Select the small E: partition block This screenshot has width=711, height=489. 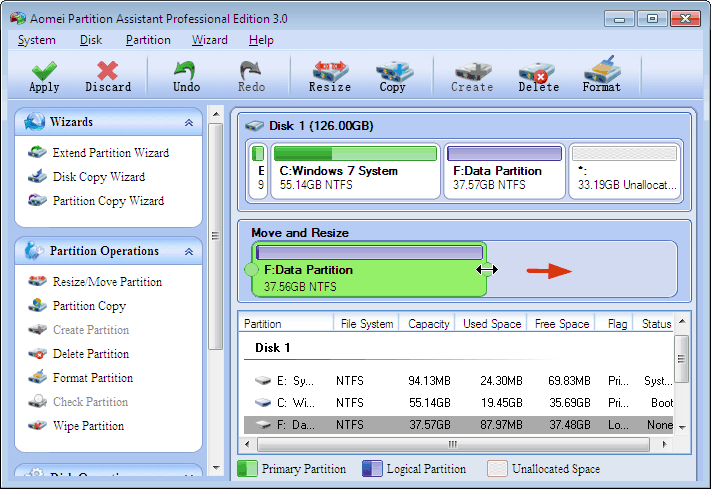pos(258,171)
